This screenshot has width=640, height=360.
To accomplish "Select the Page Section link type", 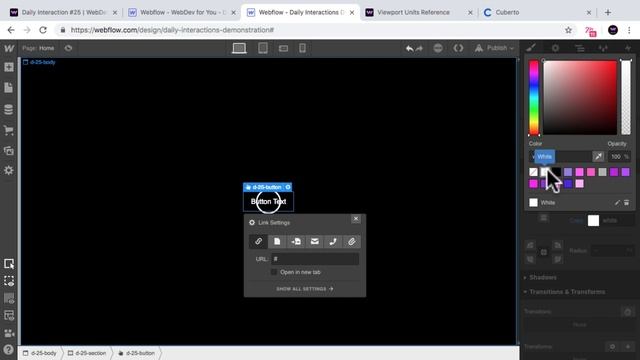I will pos(296,242).
